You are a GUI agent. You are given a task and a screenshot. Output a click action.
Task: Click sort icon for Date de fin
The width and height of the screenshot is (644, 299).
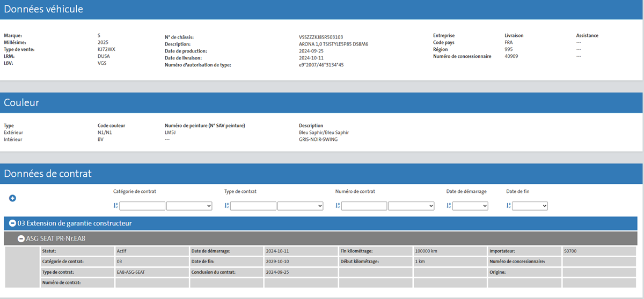click(x=508, y=206)
